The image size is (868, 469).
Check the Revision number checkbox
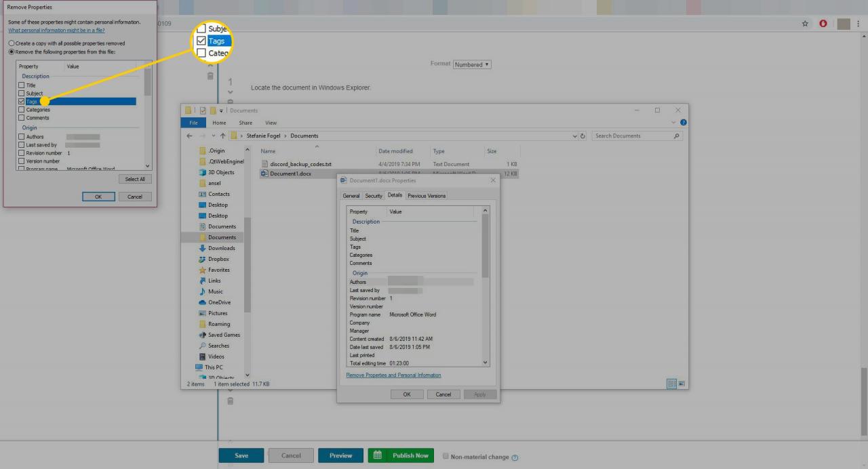[x=22, y=153]
